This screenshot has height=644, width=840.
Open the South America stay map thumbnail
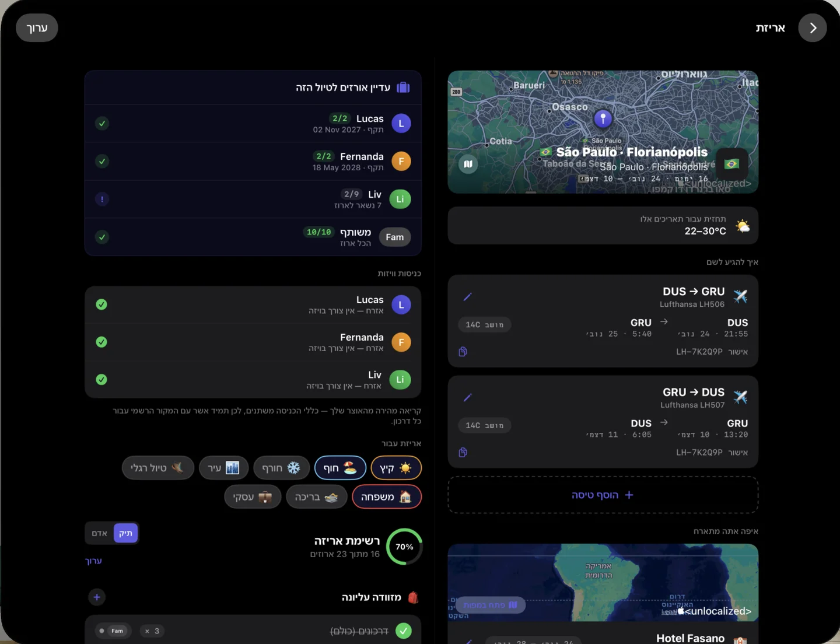point(603,582)
